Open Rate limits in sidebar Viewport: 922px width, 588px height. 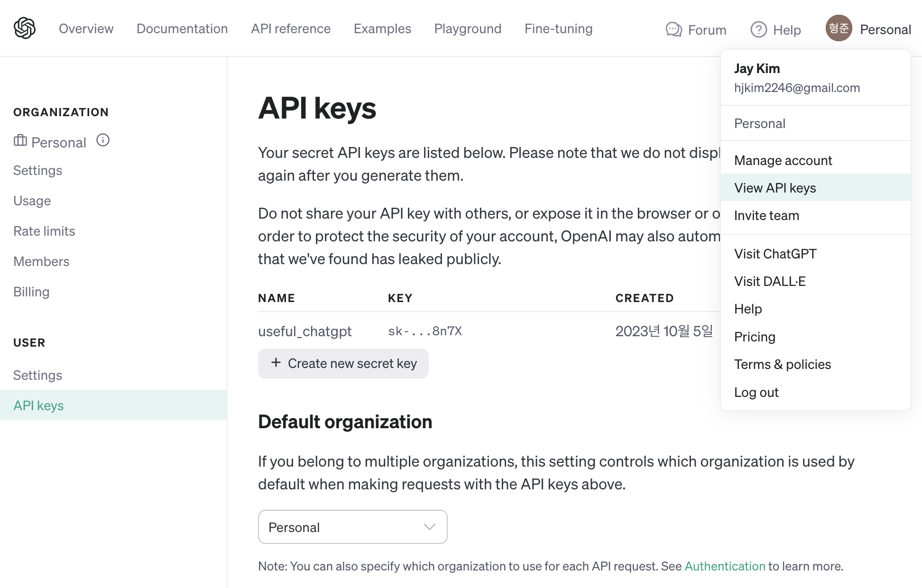[x=44, y=231]
